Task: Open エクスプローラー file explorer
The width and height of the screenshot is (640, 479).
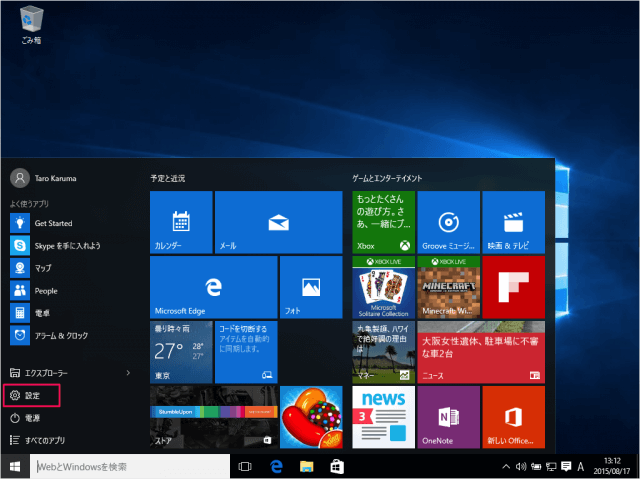Action: point(39,373)
